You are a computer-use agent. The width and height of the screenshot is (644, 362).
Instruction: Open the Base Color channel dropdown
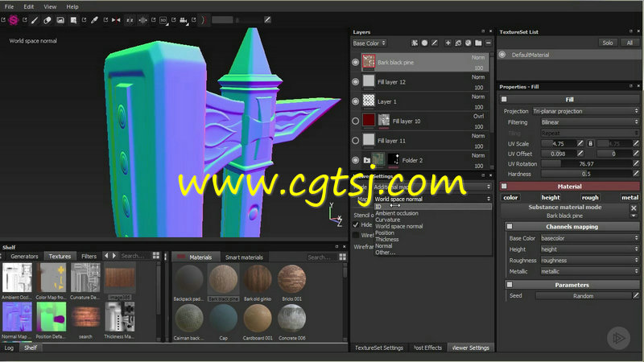pos(369,43)
